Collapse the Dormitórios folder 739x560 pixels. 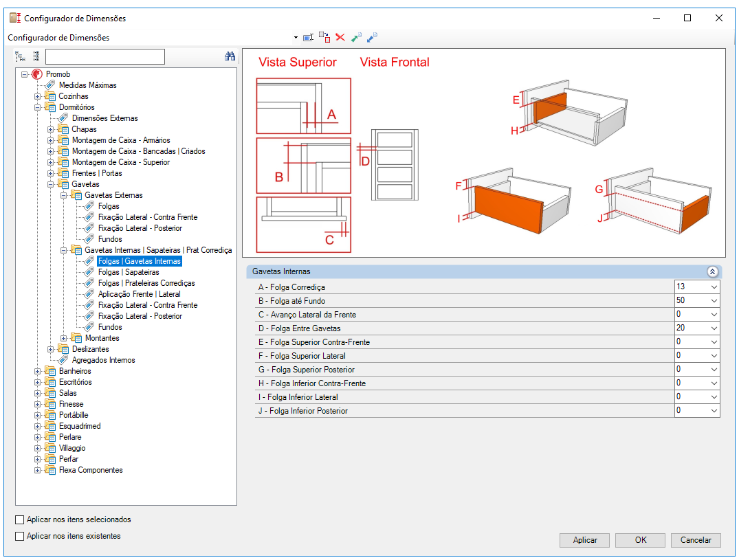pyautogui.click(x=37, y=107)
